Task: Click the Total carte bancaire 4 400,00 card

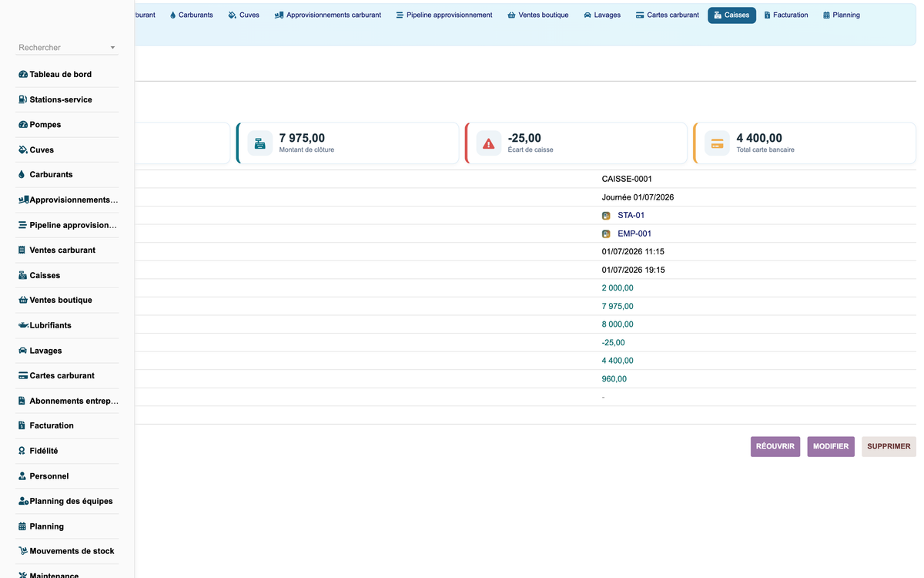Action: click(805, 143)
